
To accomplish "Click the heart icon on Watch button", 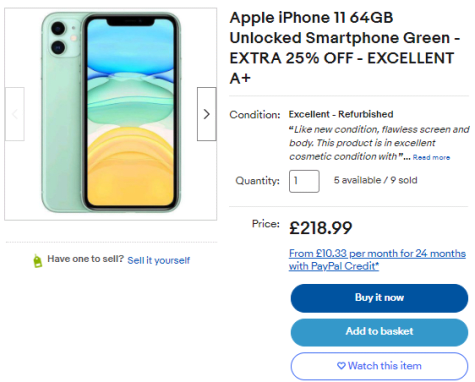I will pyautogui.click(x=341, y=366).
